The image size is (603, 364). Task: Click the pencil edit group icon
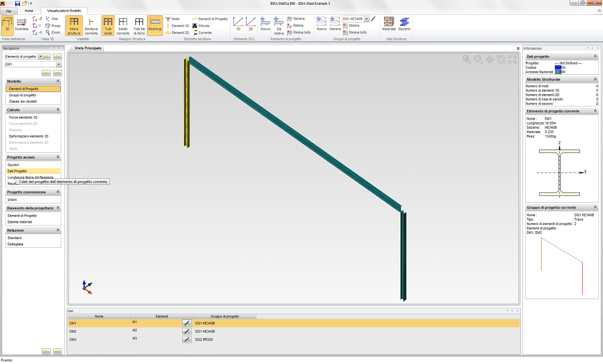(373, 18)
